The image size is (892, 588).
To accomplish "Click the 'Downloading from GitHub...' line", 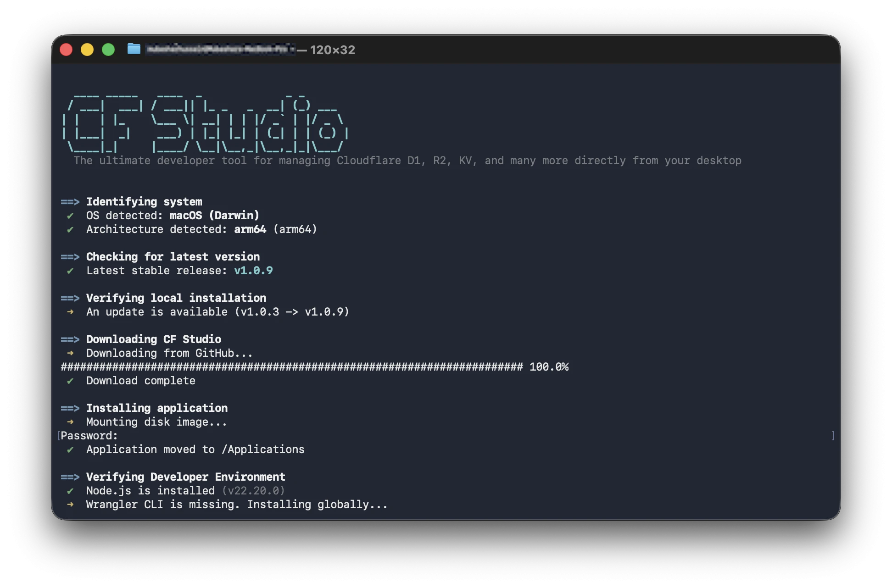I will pyautogui.click(x=170, y=353).
